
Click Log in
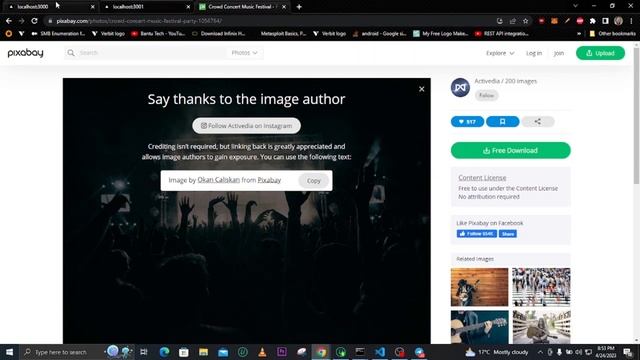[534, 53]
